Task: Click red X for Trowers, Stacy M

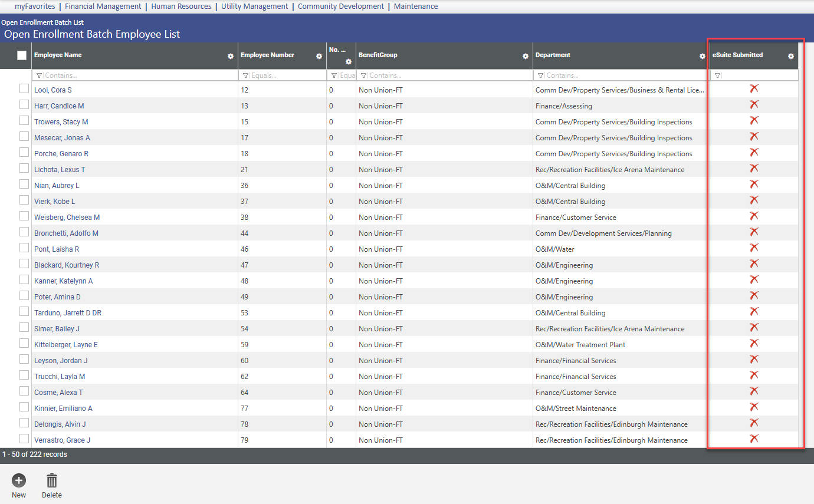Action: click(754, 120)
